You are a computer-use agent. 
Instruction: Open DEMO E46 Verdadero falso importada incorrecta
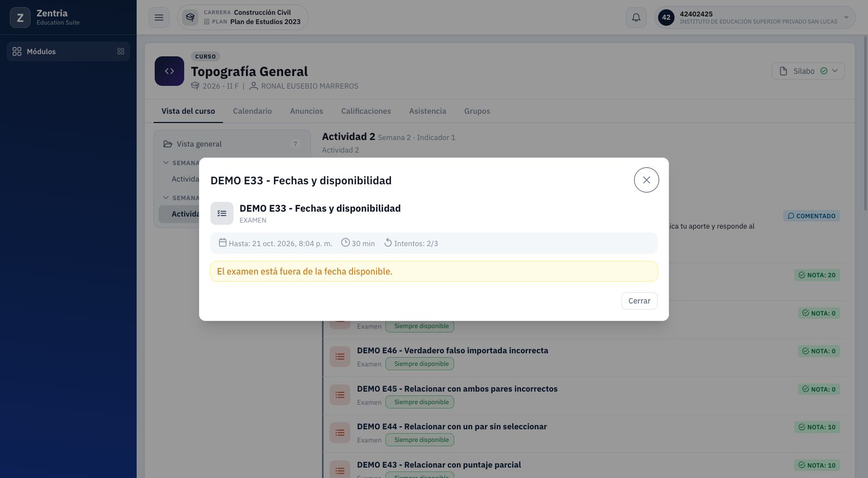[x=453, y=351]
